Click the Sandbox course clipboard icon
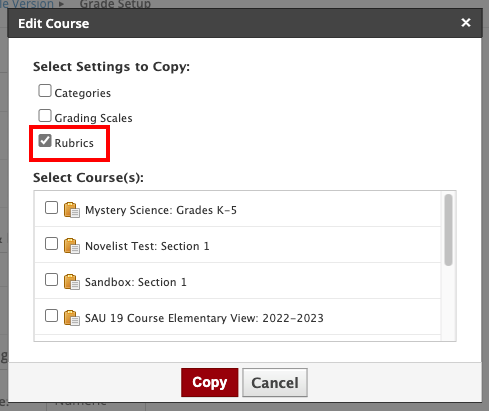489x411 pixels. click(x=72, y=282)
